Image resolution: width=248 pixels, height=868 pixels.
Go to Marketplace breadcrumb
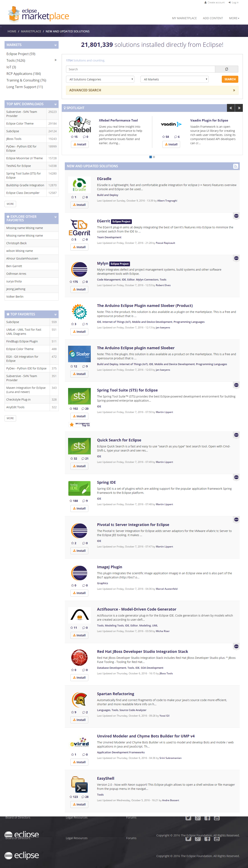pos(31,31)
